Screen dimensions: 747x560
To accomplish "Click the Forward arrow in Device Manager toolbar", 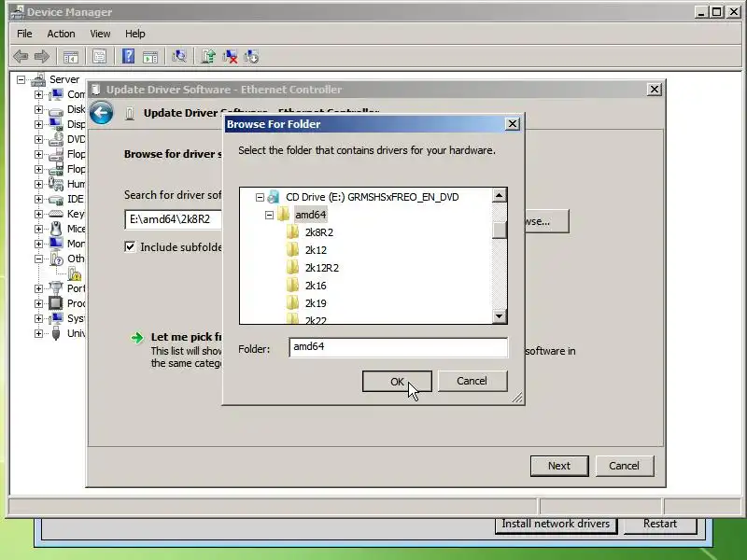I will [x=42, y=57].
